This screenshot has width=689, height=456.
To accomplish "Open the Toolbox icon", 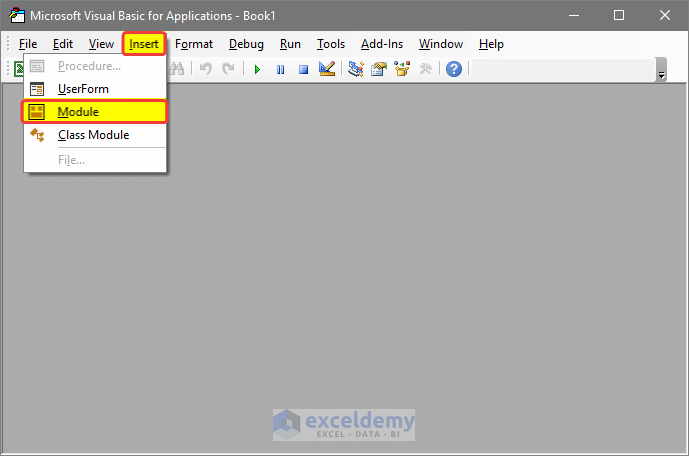I will [425, 69].
